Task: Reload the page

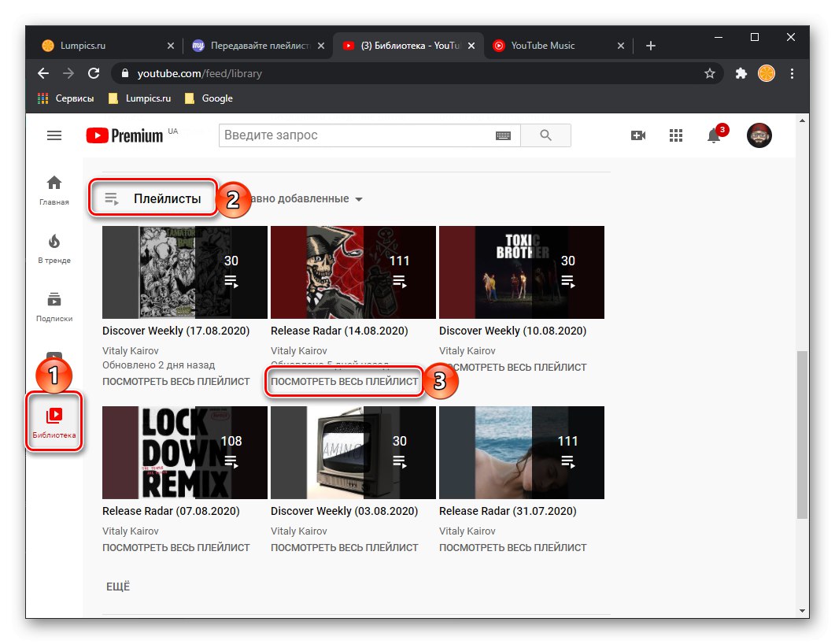Action: [94, 73]
